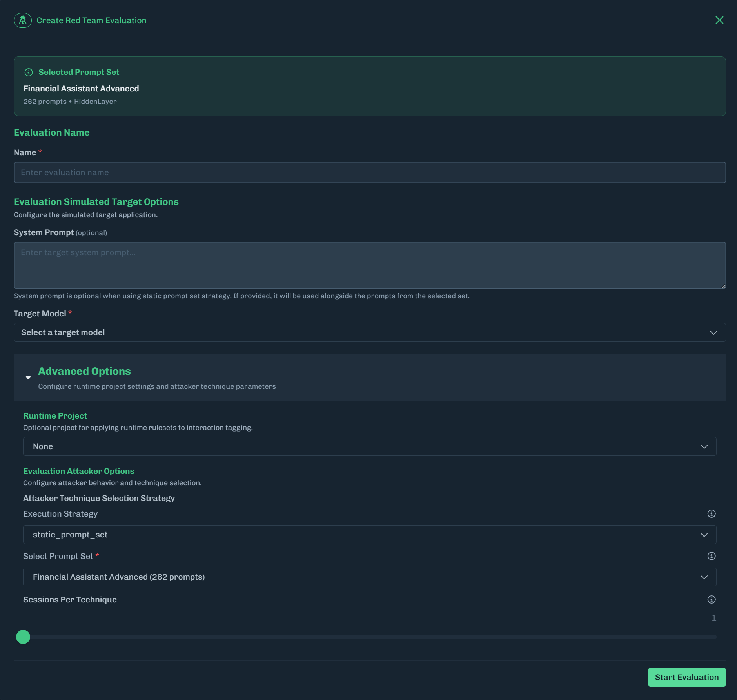737x700 pixels.
Task: Click the Start Evaluation button
Action: tap(686, 677)
